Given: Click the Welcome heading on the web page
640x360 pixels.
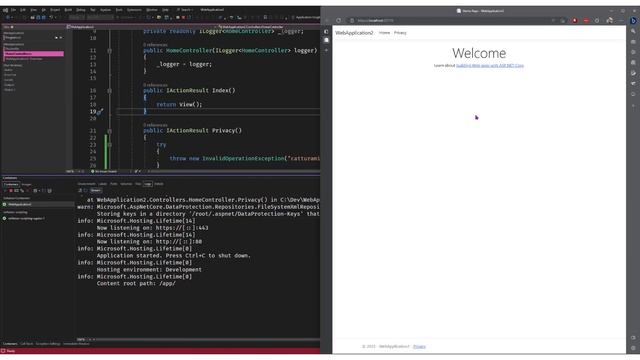Looking at the screenshot, I should click(479, 53).
